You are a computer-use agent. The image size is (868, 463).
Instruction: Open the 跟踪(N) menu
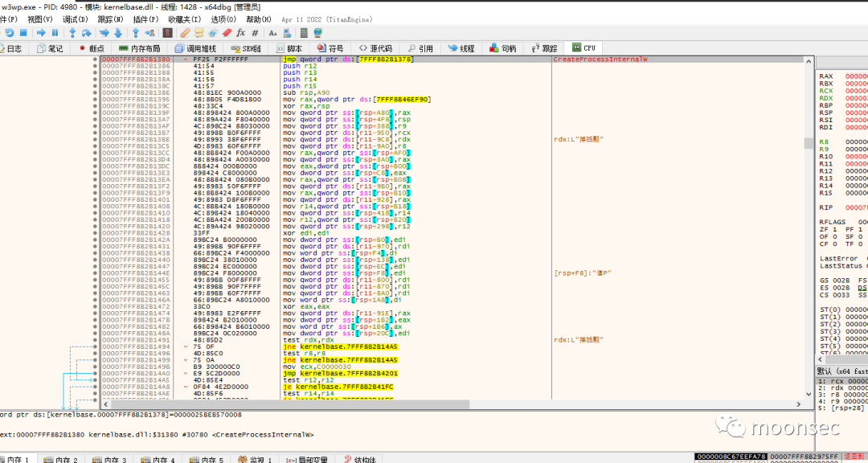coord(111,19)
